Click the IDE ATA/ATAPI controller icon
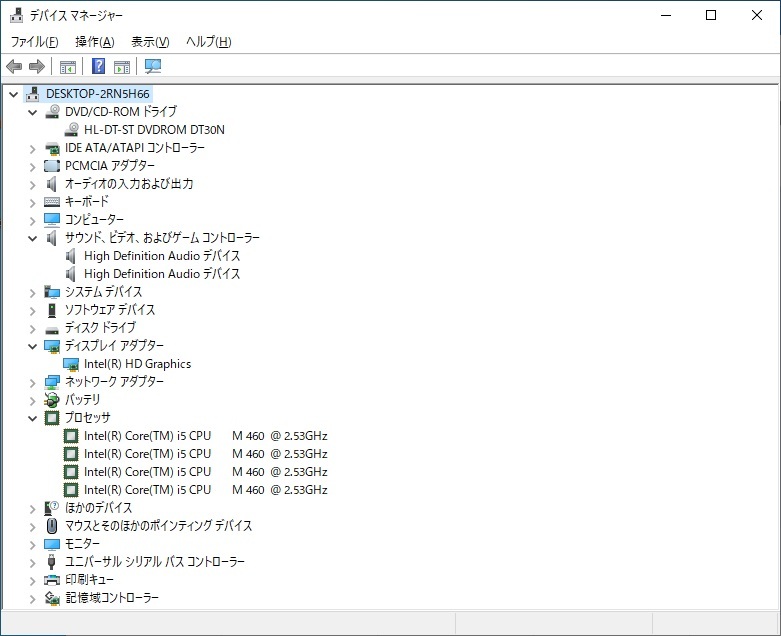The height and width of the screenshot is (636, 781). click(x=52, y=148)
